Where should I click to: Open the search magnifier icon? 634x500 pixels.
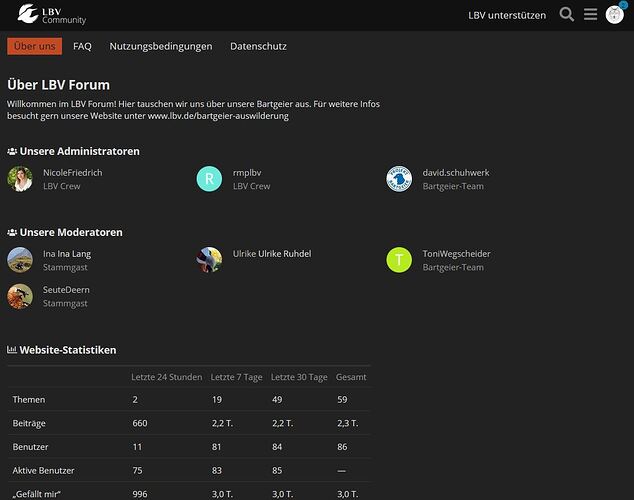coord(566,15)
